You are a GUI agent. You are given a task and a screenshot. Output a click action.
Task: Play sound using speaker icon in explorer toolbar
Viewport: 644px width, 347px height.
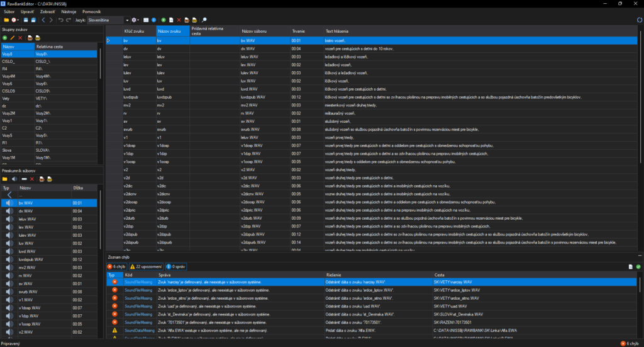14,179
